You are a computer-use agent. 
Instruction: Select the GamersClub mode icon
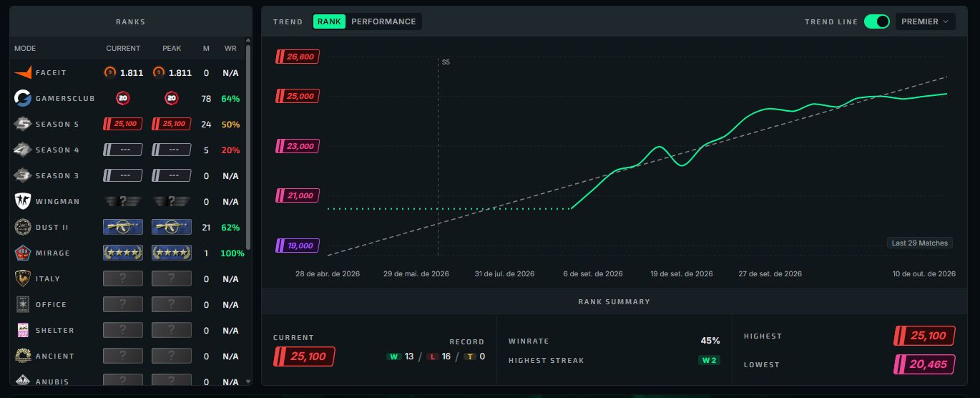pyautogui.click(x=23, y=98)
